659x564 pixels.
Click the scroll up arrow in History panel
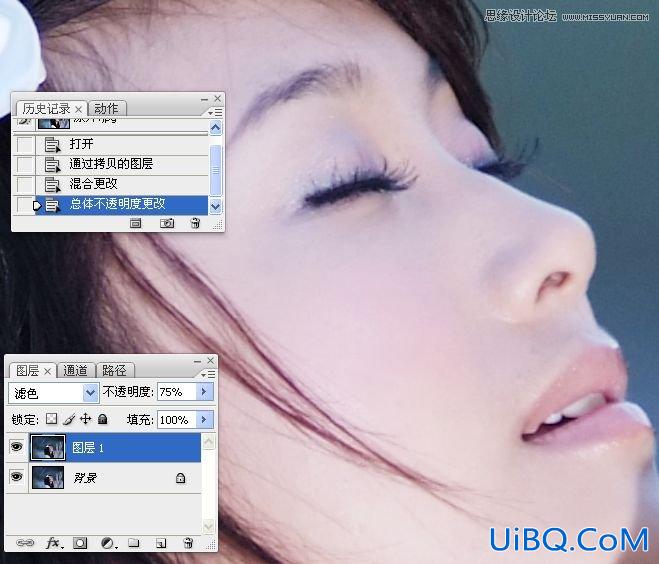pyautogui.click(x=216, y=127)
